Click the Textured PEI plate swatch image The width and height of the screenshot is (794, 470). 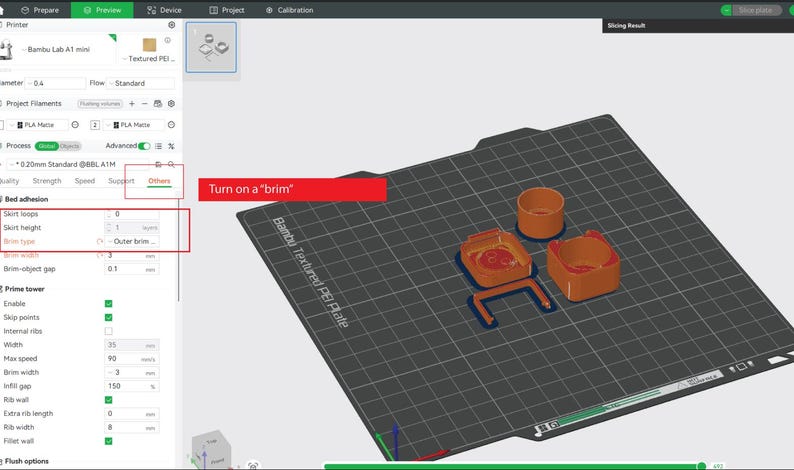[x=149, y=45]
